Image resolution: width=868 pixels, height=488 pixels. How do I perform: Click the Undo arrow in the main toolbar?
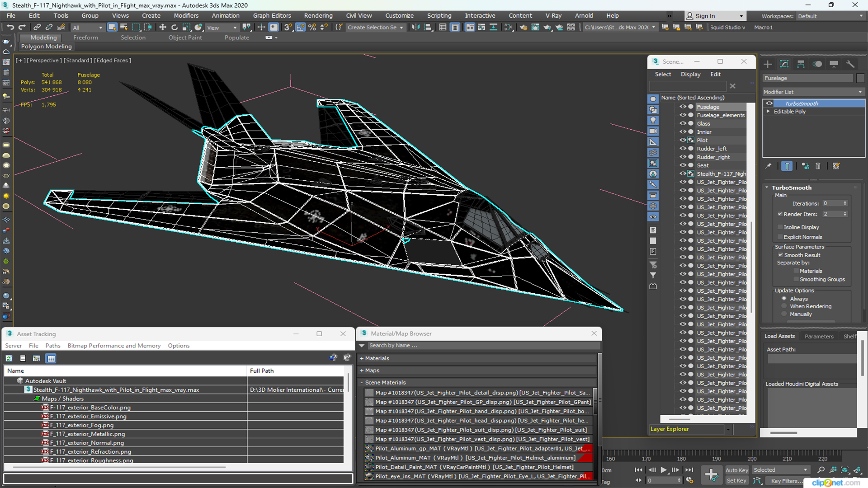(x=10, y=27)
